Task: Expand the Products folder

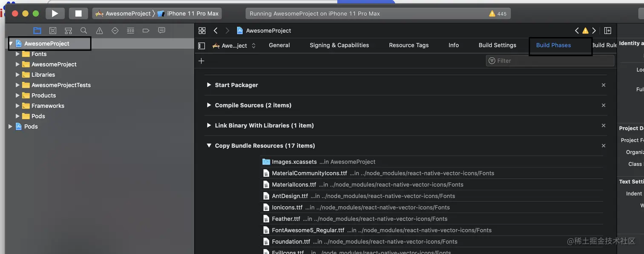Action: click(17, 95)
